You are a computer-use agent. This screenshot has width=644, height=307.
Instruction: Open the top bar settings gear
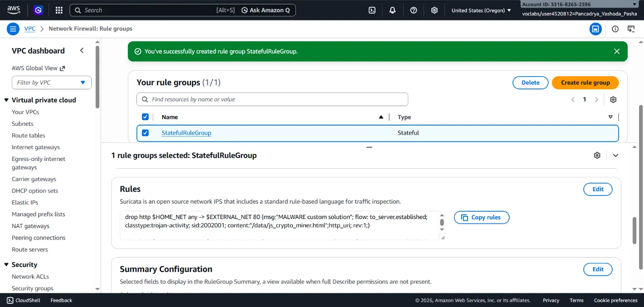click(434, 10)
